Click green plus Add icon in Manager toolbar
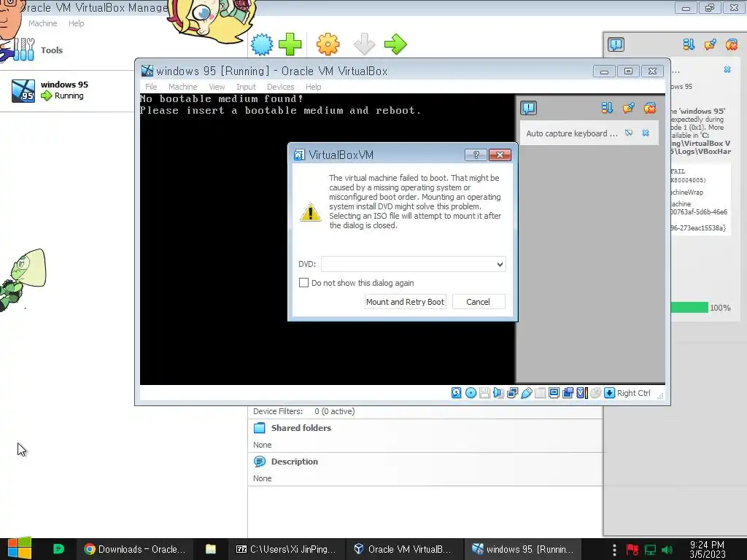Screen dimensions: 747x560 click(290, 44)
